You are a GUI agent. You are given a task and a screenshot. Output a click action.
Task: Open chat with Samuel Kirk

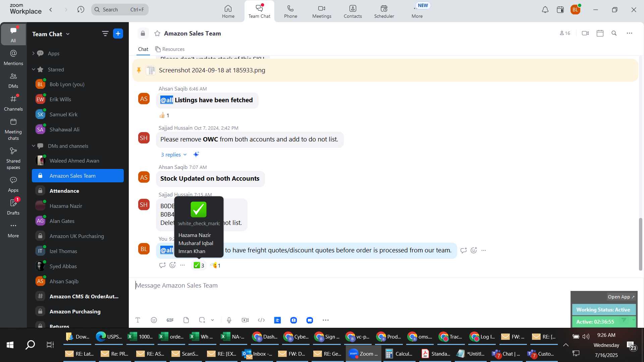[78, 114]
